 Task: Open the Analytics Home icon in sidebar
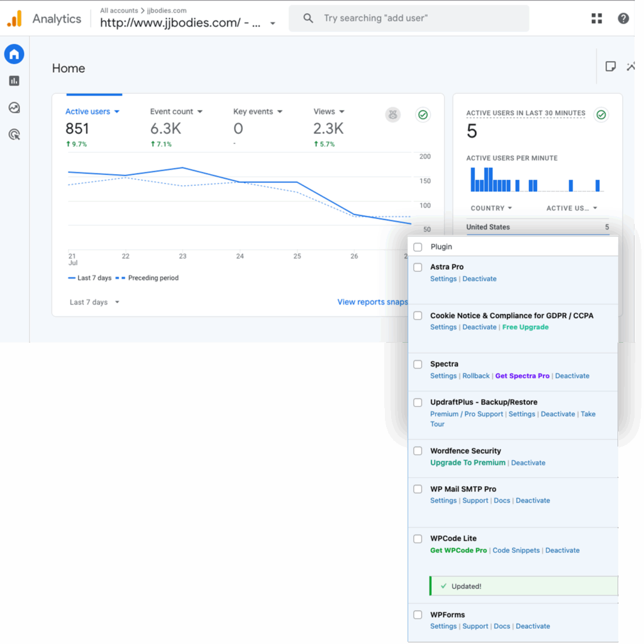click(x=14, y=55)
